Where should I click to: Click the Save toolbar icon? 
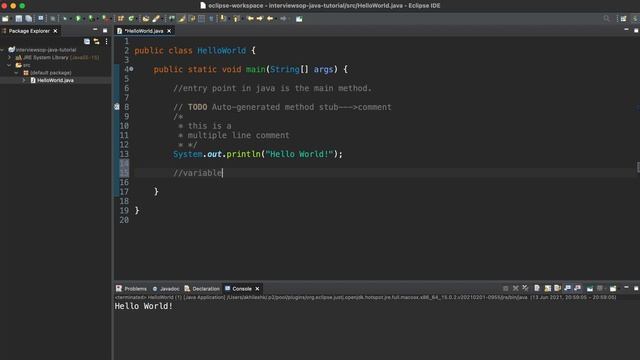pyautogui.click(x=19, y=19)
